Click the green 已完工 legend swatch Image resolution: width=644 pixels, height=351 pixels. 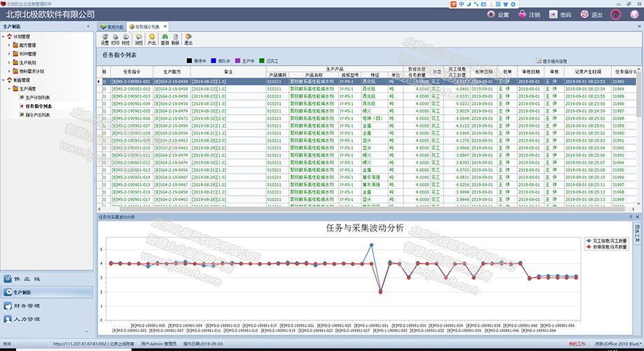coord(262,61)
